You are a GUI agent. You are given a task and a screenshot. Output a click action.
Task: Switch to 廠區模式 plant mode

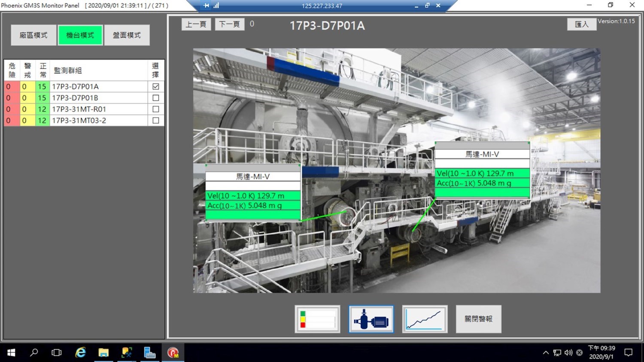[33, 35]
